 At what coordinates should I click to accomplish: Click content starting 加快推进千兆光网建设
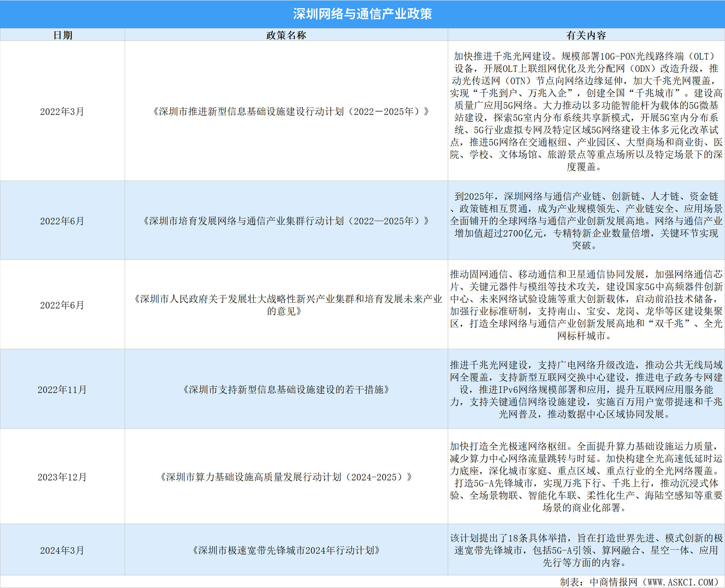586,111
